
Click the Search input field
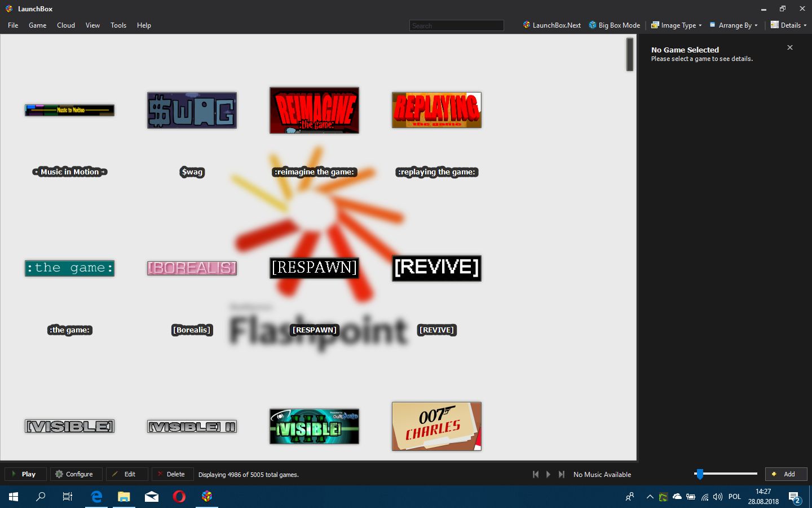[x=456, y=25]
